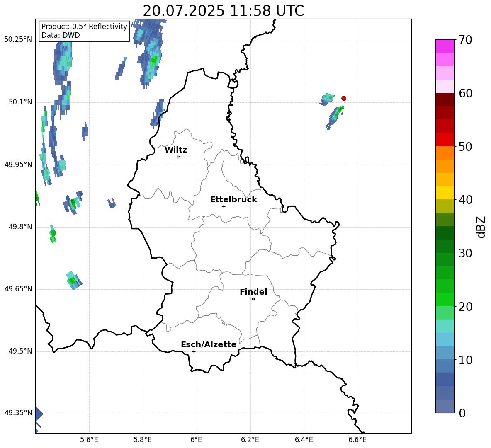Click the 0 tick label on colorbar
The image size is (491, 448).
(462, 413)
